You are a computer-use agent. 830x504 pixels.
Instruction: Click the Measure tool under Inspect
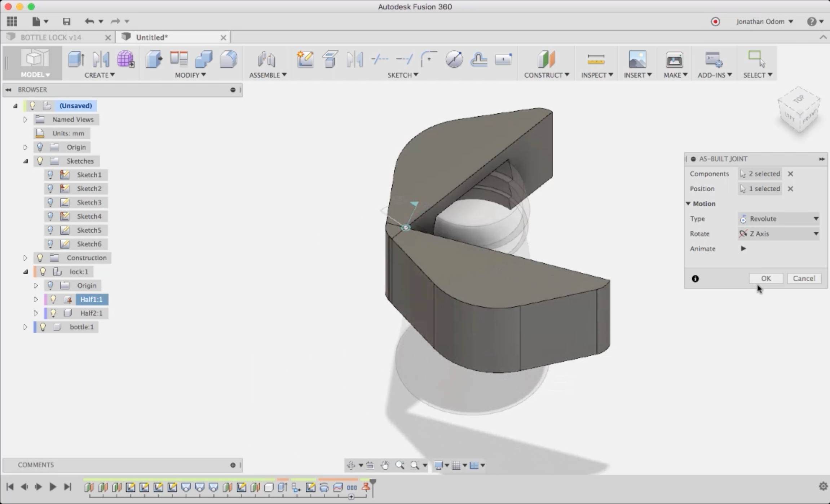click(x=595, y=59)
